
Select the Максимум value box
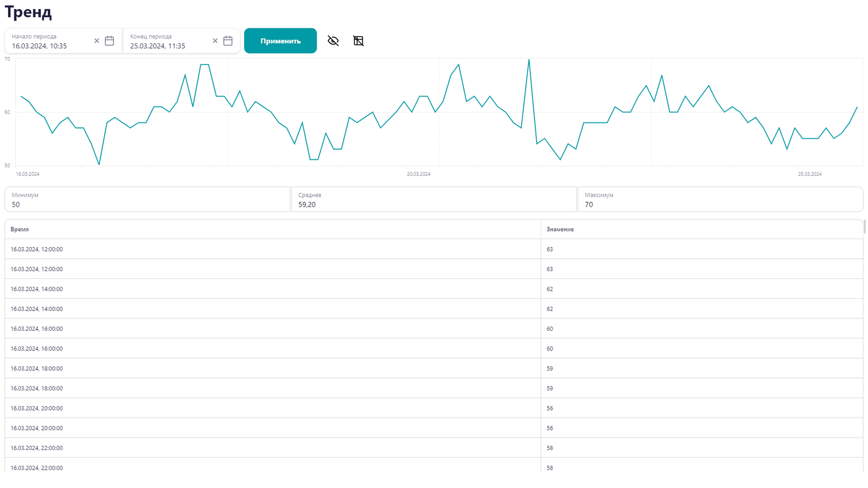pos(720,200)
